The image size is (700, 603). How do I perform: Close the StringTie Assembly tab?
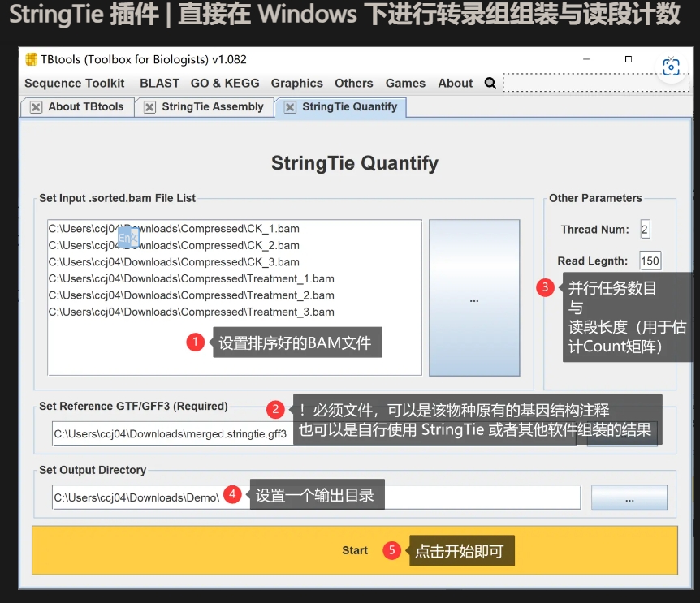click(x=149, y=106)
